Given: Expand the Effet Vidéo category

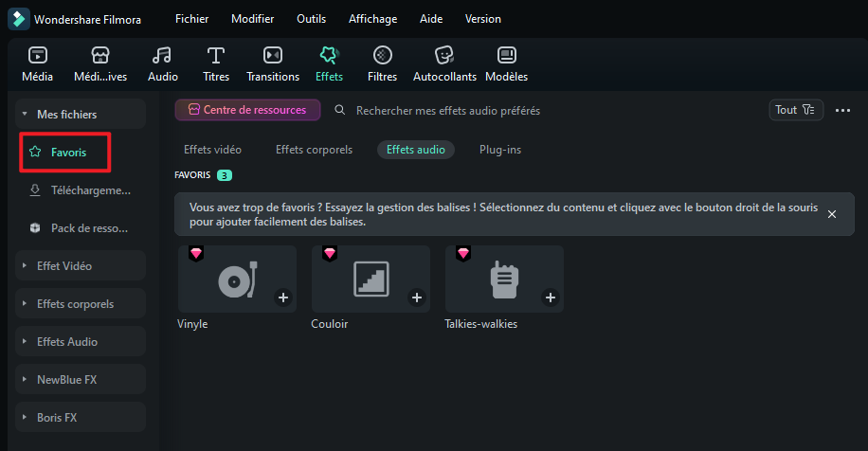Looking at the screenshot, I should pos(25,265).
